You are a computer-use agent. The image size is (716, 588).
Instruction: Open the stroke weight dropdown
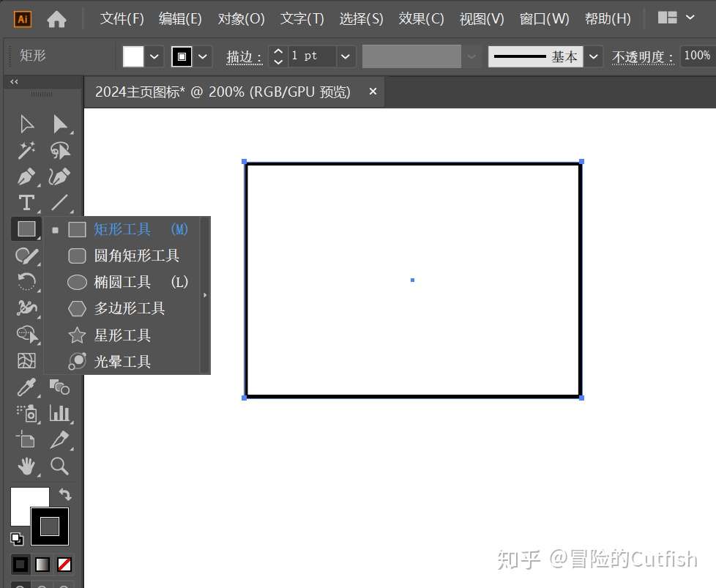point(345,56)
